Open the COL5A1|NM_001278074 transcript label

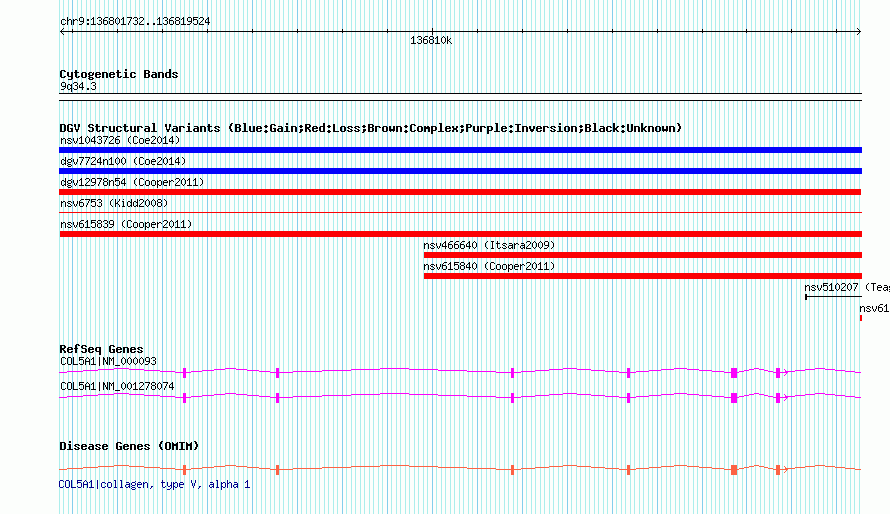tap(117, 386)
